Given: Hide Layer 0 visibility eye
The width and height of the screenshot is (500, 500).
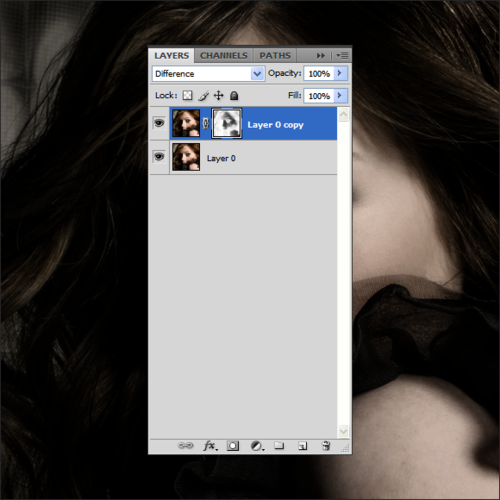Looking at the screenshot, I should (159, 157).
